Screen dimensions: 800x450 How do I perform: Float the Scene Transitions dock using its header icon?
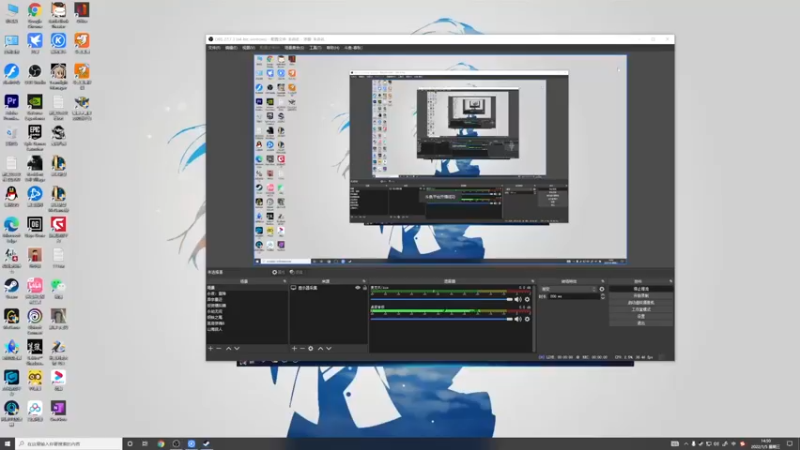click(x=603, y=281)
